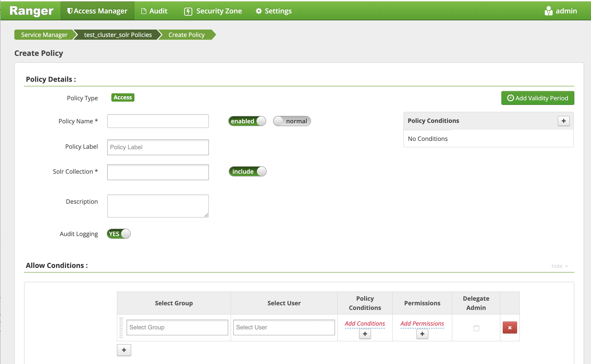Click the Select Group column header
The height and width of the screenshot is (364, 591).
[174, 303]
